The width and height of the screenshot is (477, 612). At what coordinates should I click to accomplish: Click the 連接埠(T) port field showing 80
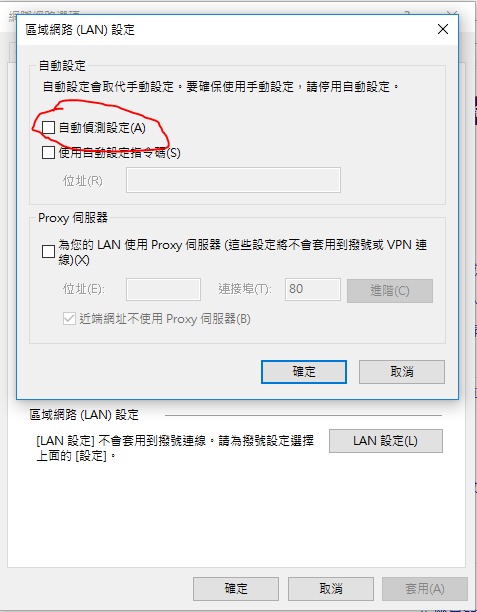(x=313, y=289)
